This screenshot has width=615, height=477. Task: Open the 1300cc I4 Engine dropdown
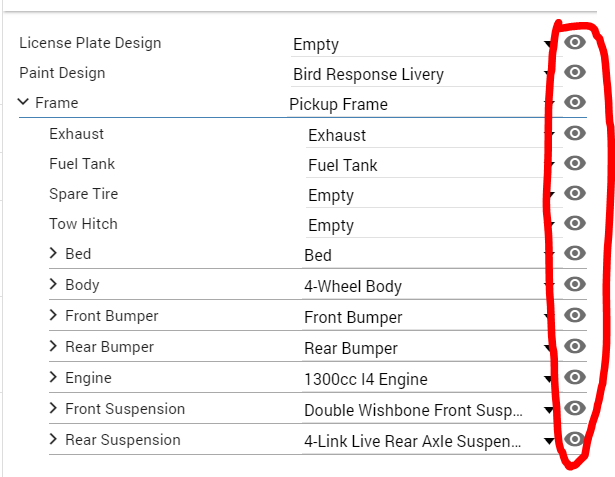(428, 379)
